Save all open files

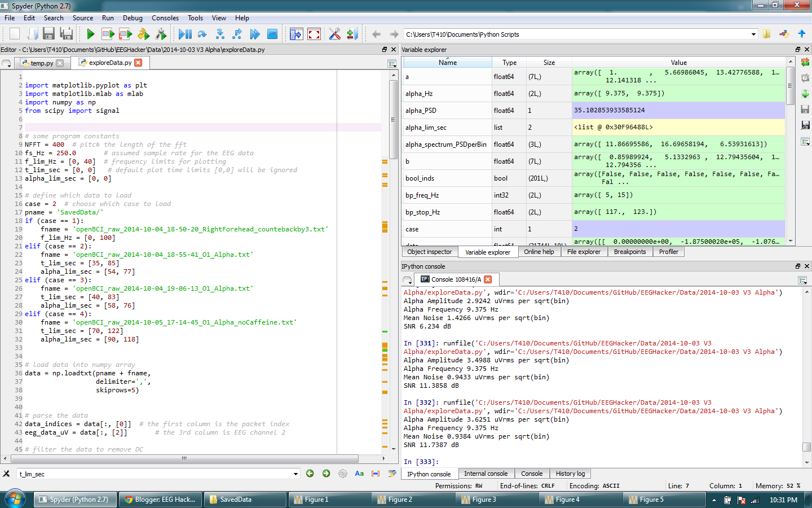(67, 34)
